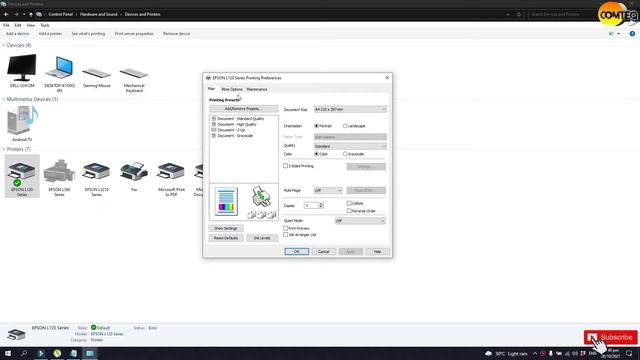
Task: Enable Job Arranger Lite checkbox
Action: (x=285, y=235)
